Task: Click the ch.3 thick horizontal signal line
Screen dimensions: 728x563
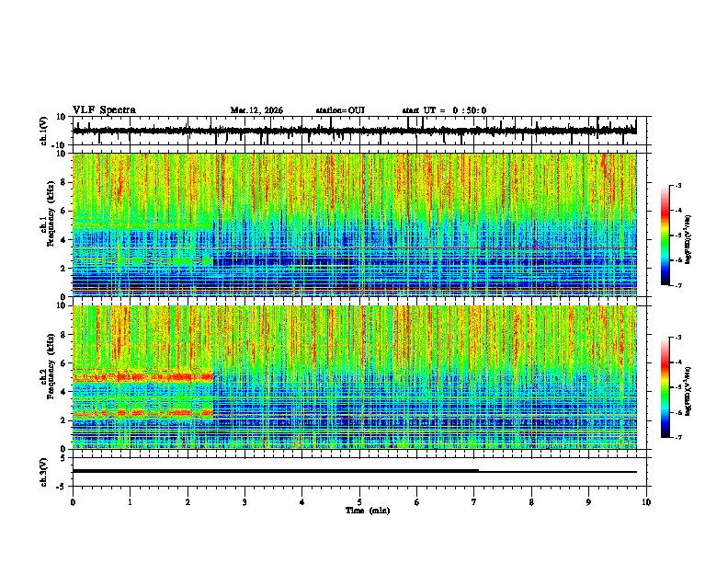Action: (276, 471)
